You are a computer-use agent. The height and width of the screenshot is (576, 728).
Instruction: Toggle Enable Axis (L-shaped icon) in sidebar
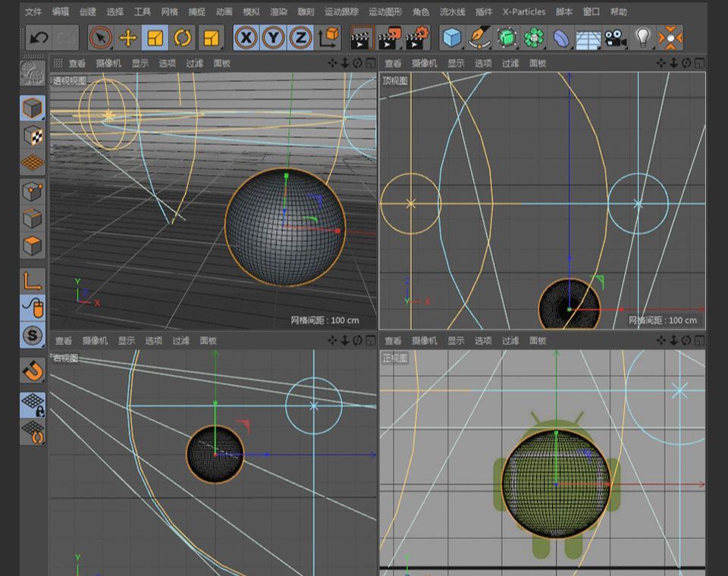coord(33,281)
